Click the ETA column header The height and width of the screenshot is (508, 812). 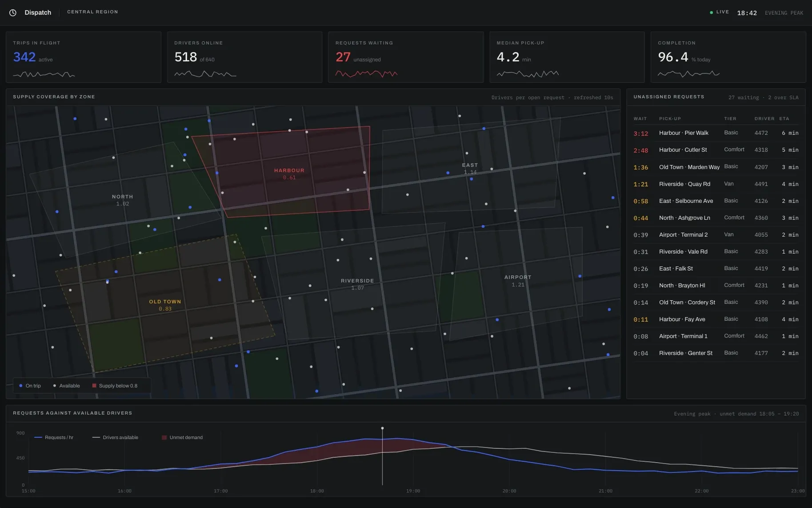point(784,119)
